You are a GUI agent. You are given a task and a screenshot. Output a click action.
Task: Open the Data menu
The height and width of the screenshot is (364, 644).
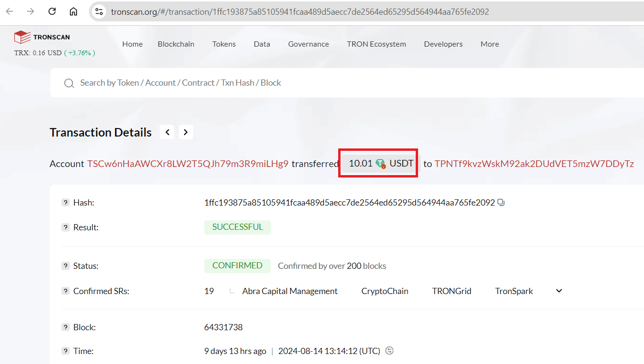click(x=262, y=44)
